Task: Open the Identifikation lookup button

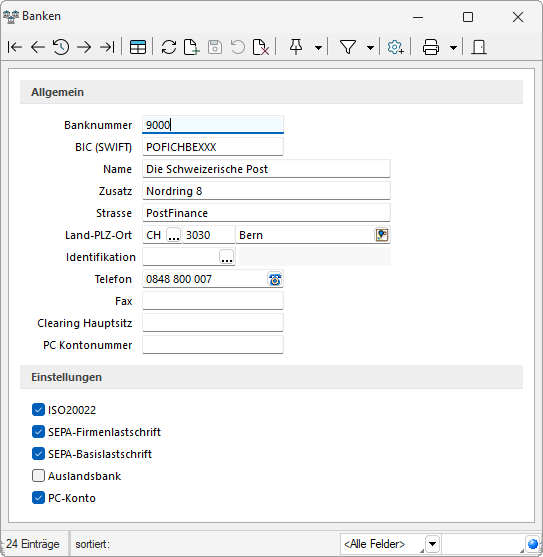Action: (227, 257)
